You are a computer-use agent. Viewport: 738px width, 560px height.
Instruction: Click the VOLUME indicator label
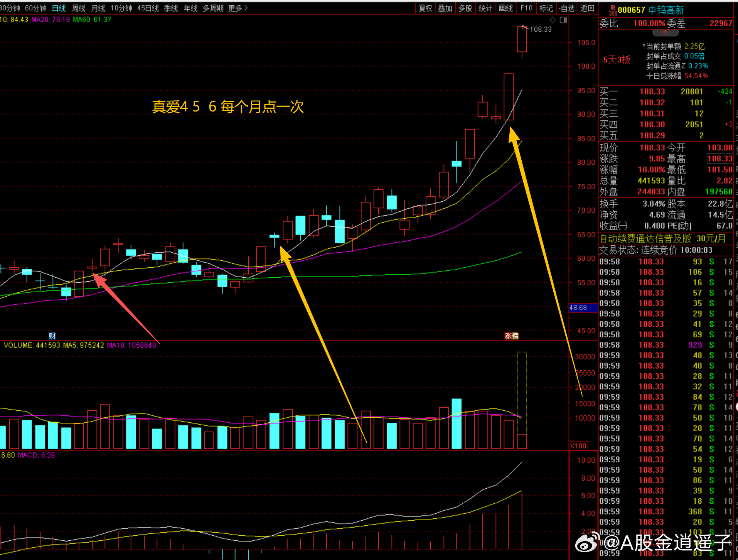(32, 345)
